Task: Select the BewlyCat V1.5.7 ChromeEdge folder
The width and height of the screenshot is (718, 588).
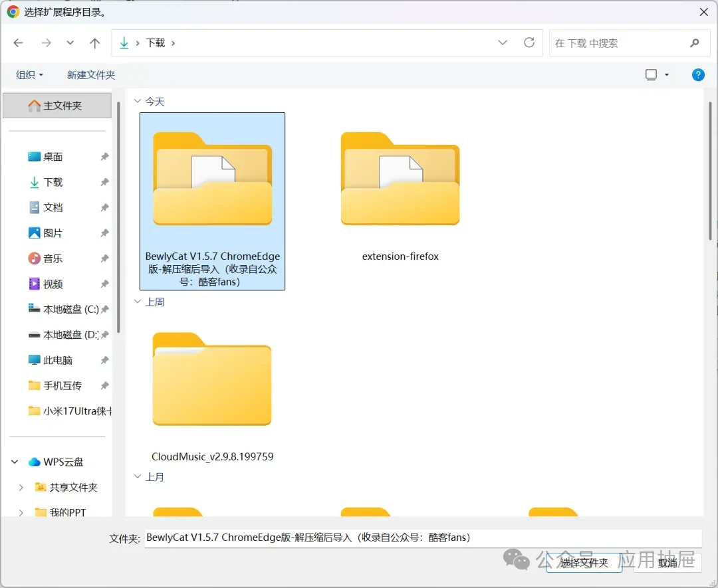Action: [x=213, y=201]
